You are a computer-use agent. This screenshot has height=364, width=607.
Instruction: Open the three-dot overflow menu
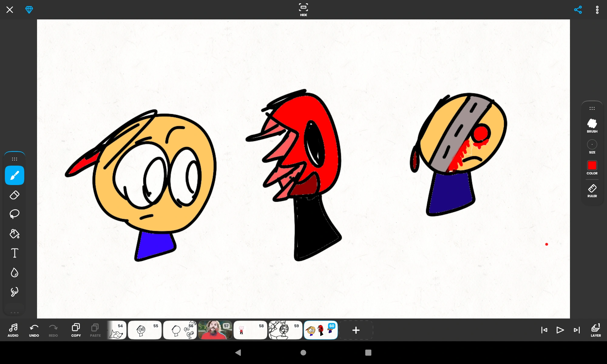pyautogui.click(x=597, y=10)
